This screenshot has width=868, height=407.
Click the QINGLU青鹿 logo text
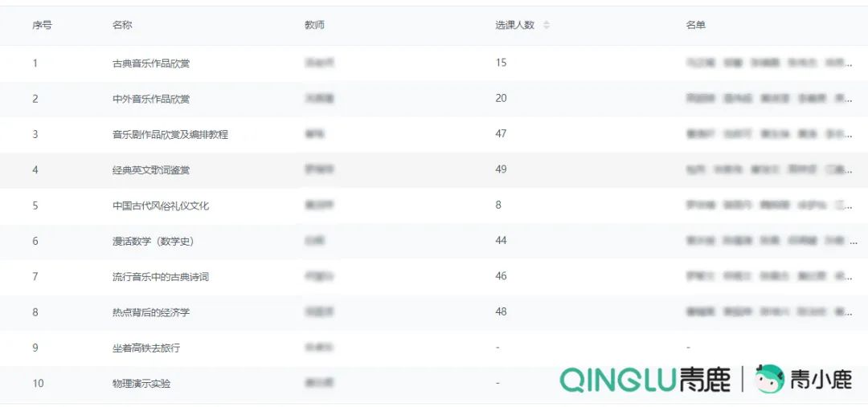coord(645,380)
